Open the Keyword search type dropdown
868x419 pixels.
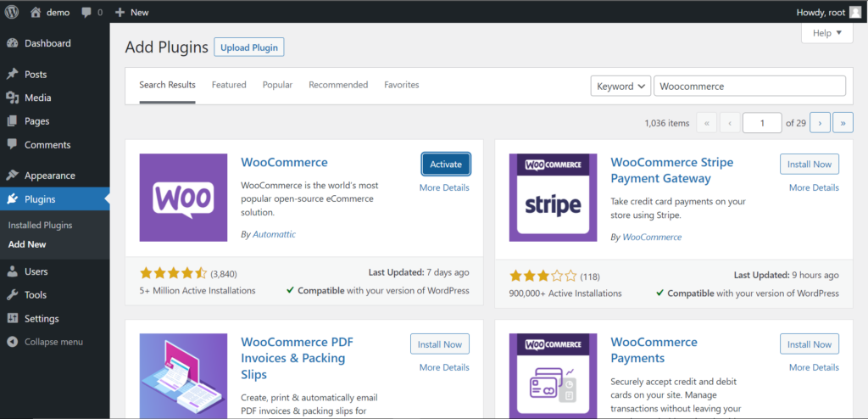621,87
